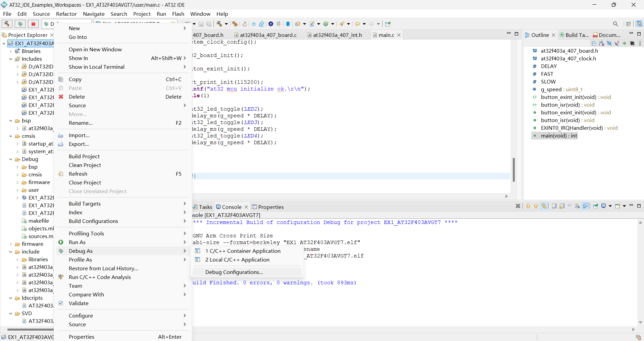This screenshot has height=341, width=644.
Task: Maximize the Console panel
Action: [x=639, y=206]
